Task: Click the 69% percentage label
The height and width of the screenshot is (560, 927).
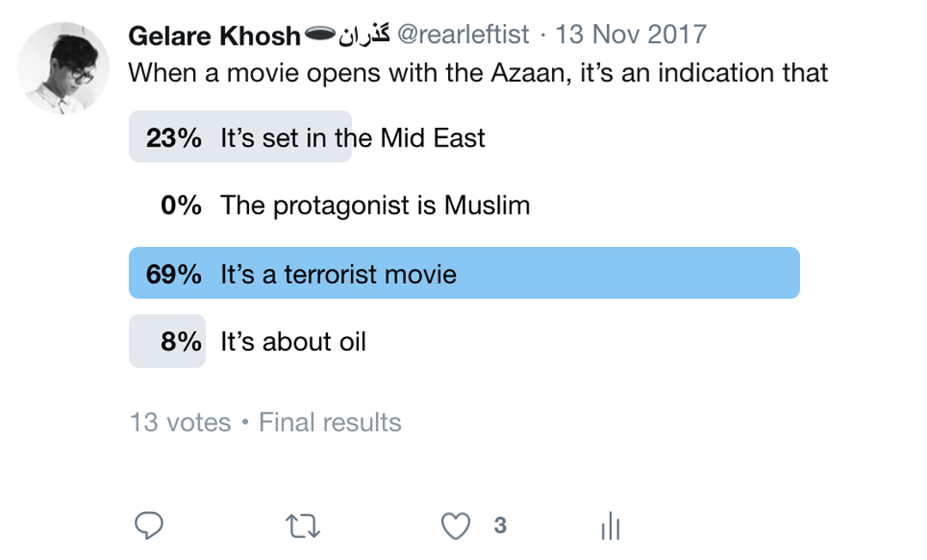Action: (174, 274)
